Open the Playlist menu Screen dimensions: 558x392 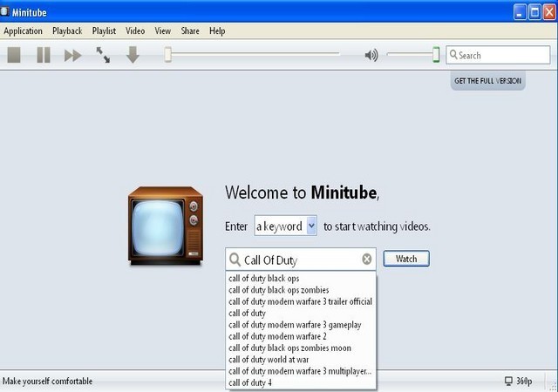[x=104, y=31]
